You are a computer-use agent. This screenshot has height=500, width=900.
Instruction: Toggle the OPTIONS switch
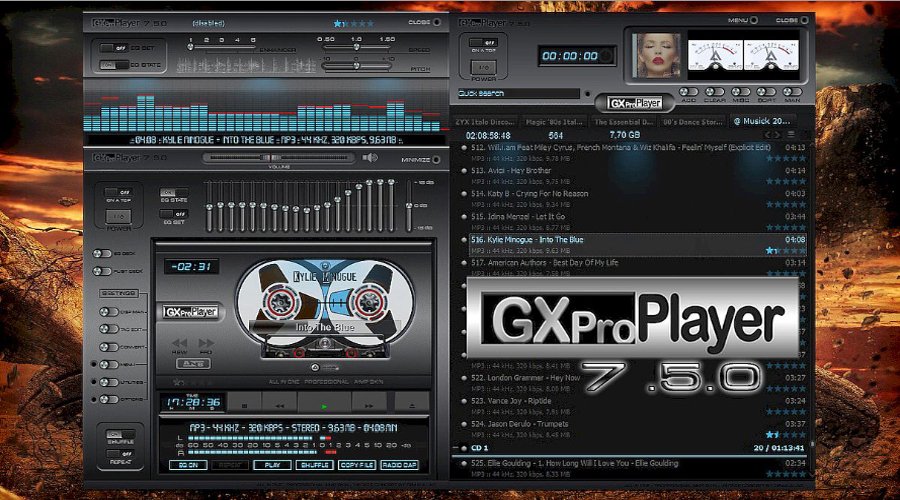pos(108,399)
